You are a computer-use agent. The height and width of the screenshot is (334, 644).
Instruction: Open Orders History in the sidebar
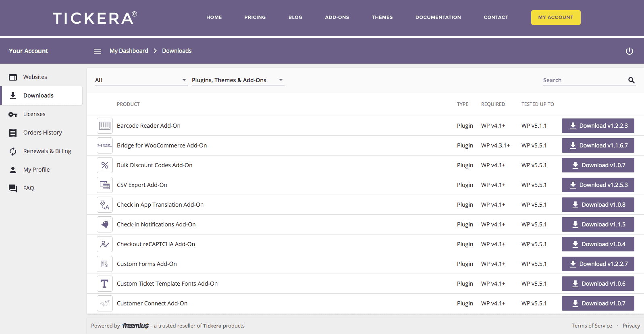tap(41, 133)
